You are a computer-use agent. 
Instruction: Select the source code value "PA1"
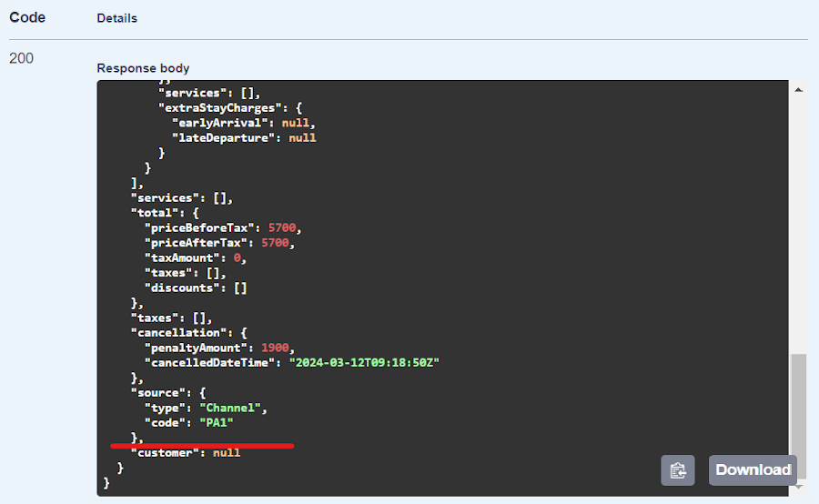pos(217,422)
